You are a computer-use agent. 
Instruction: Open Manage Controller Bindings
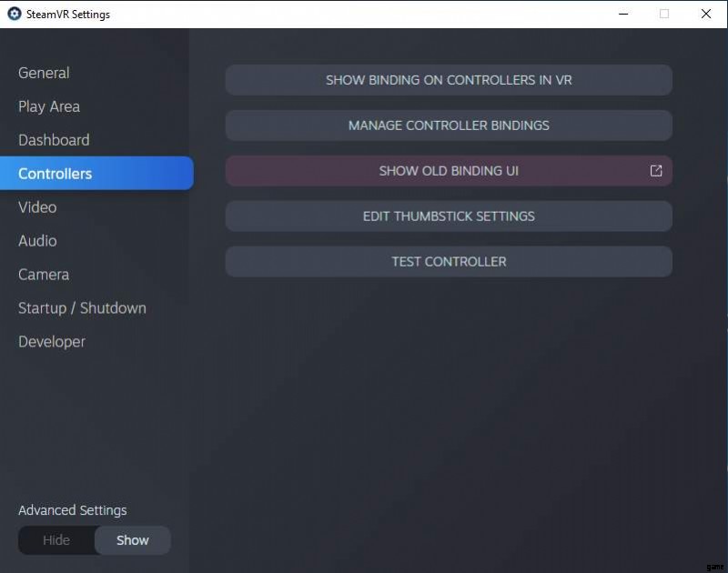tap(449, 126)
